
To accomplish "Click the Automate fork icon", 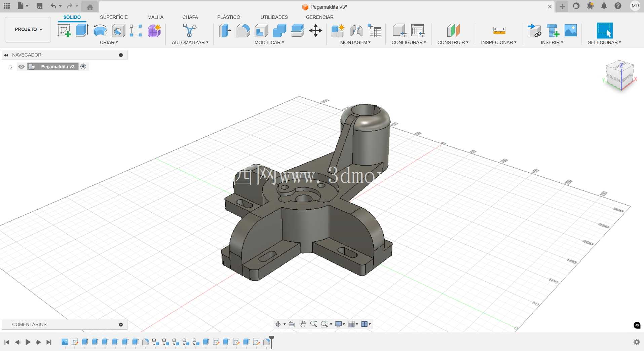I will click(x=190, y=31).
